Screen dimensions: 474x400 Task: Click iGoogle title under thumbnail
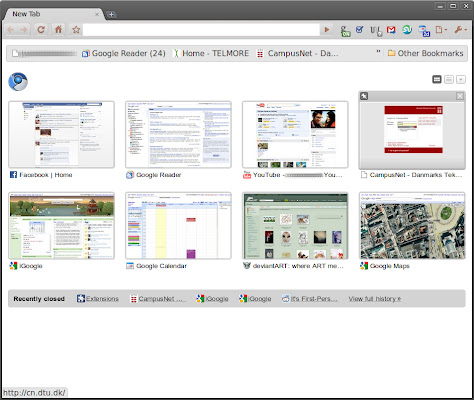click(x=31, y=266)
